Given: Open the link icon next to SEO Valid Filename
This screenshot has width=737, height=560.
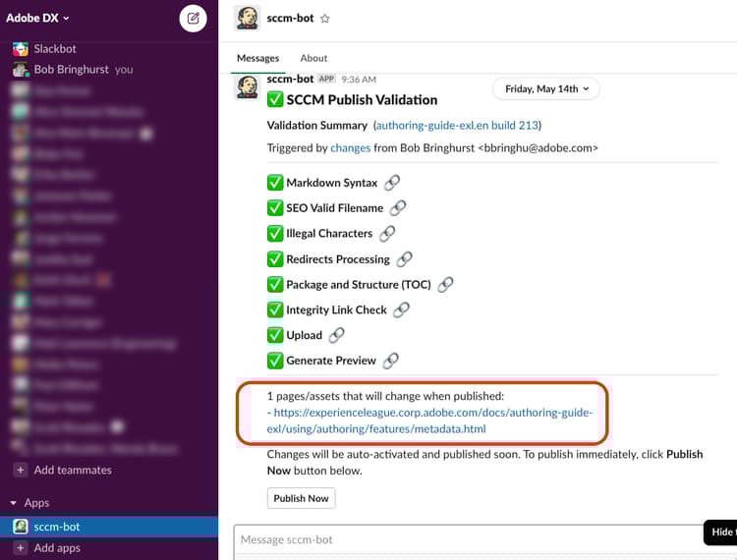Looking at the screenshot, I should pos(398,208).
